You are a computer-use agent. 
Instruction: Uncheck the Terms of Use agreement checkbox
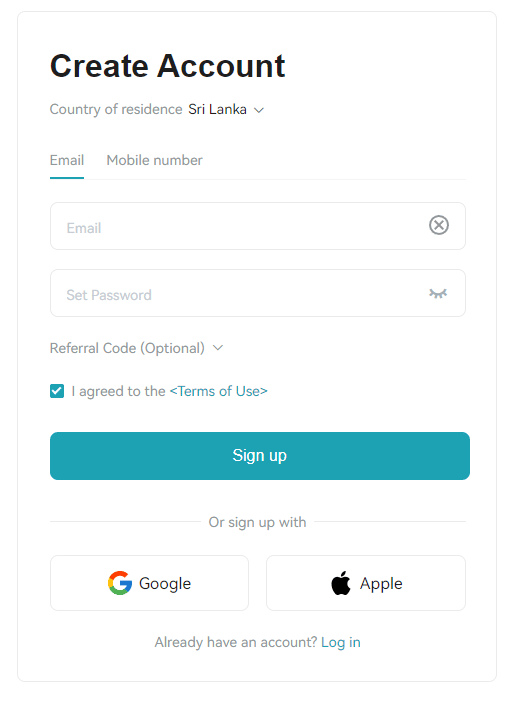57,391
